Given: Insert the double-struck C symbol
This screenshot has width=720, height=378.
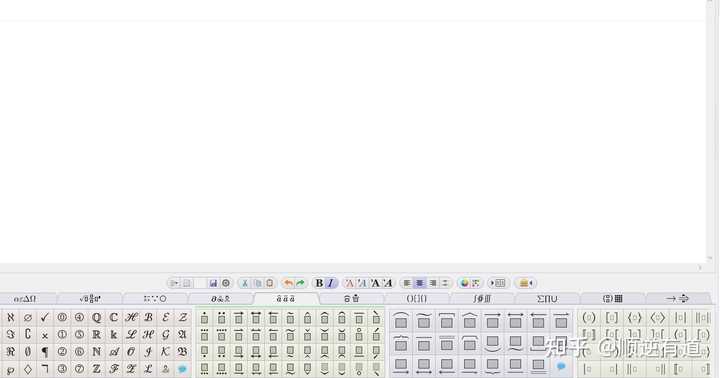Looking at the screenshot, I should pyautogui.click(x=113, y=317).
